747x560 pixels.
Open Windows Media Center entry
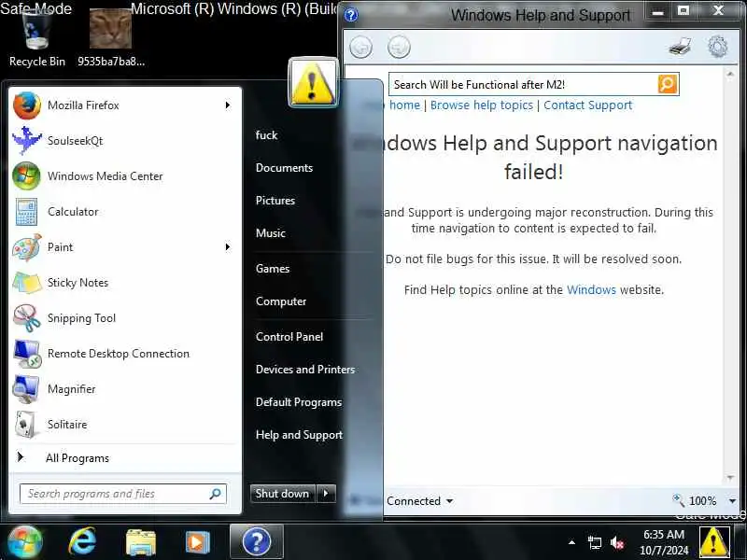[124, 176]
